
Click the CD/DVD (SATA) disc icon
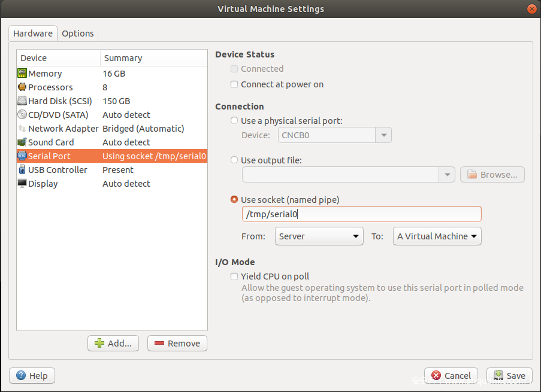click(x=22, y=114)
